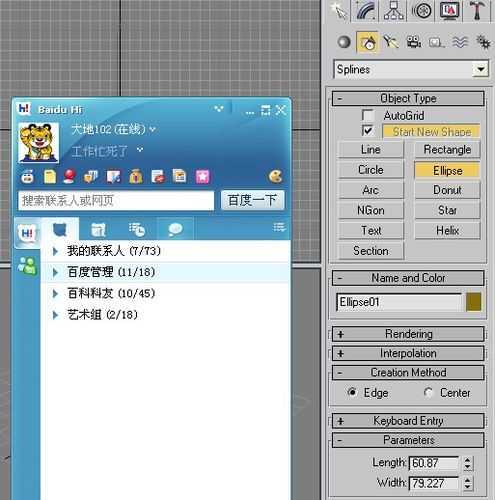Open the chat bubble tab in Baidu Hi
Screen dimensions: 495x500
(175, 229)
